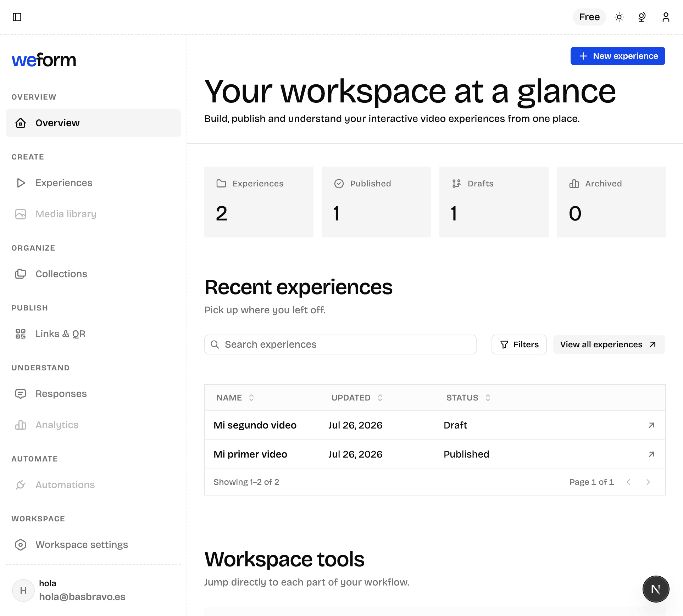Click the open arrow for Mi segundo video
This screenshot has height=616, width=683.
[x=651, y=425]
